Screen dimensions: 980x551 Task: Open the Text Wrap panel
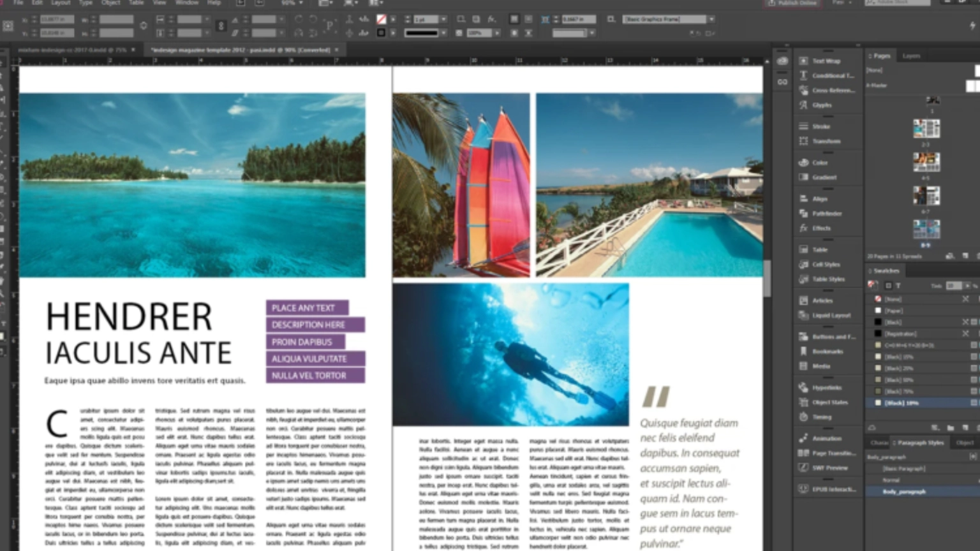point(826,61)
